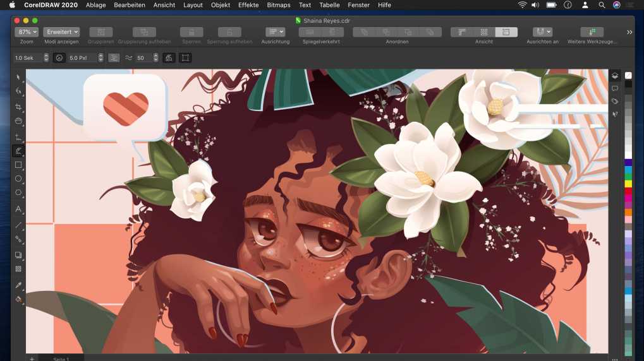The width and height of the screenshot is (644, 361).
Task: Expand toolbar overflow double chevron
Action: pyautogui.click(x=629, y=32)
